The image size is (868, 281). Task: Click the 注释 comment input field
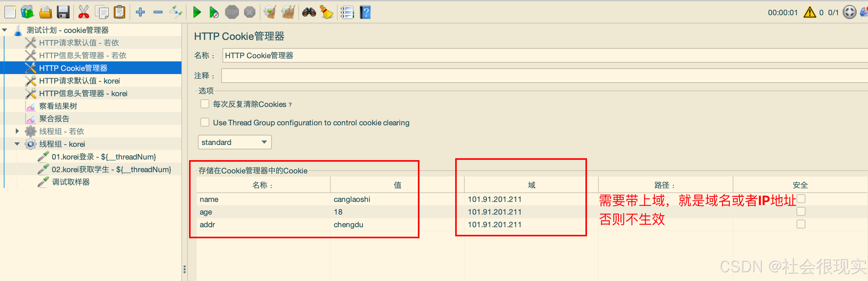coord(544,76)
